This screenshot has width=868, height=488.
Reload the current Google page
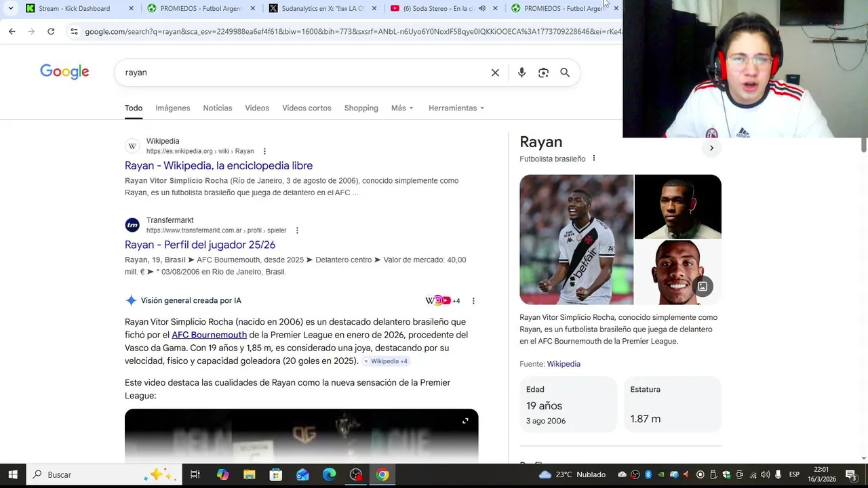tap(51, 31)
